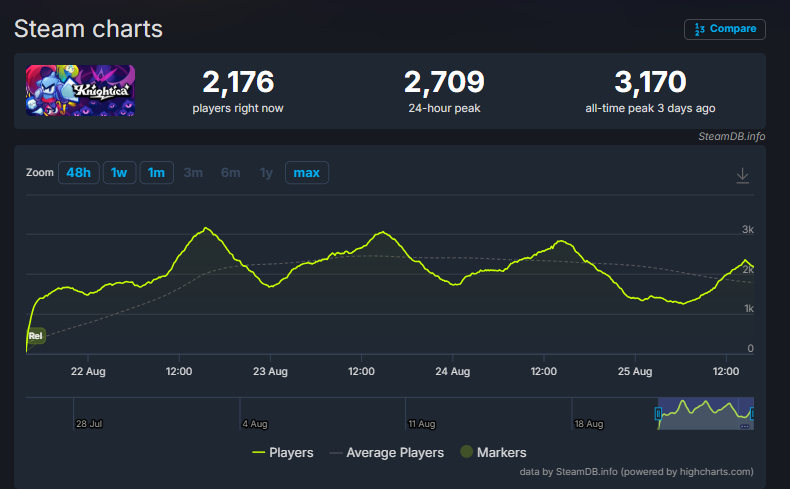
Task: Click the 4 Aug navigator label
Action: tap(255, 424)
